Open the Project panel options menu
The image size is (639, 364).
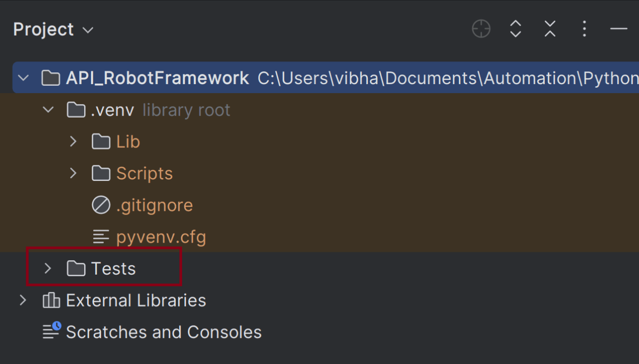[584, 29]
